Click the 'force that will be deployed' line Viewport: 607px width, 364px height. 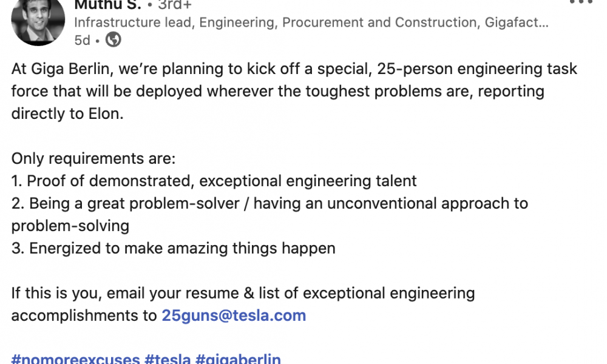coord(277,91)
